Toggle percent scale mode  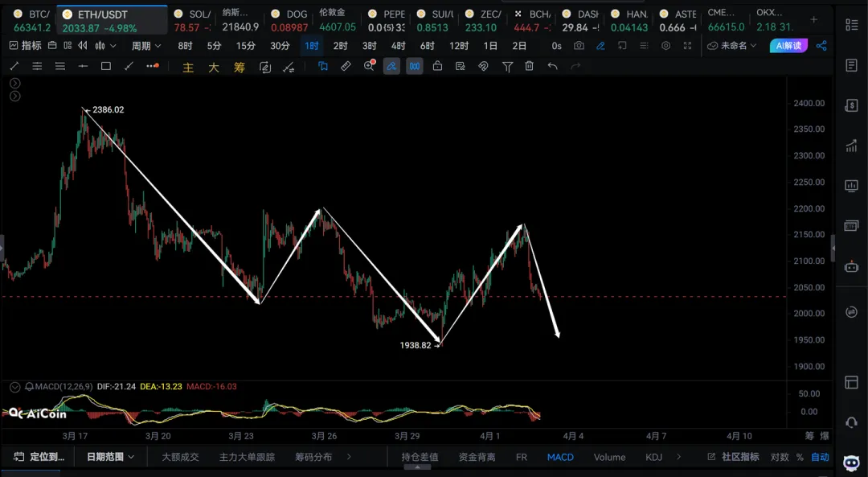tap(800, 457)
